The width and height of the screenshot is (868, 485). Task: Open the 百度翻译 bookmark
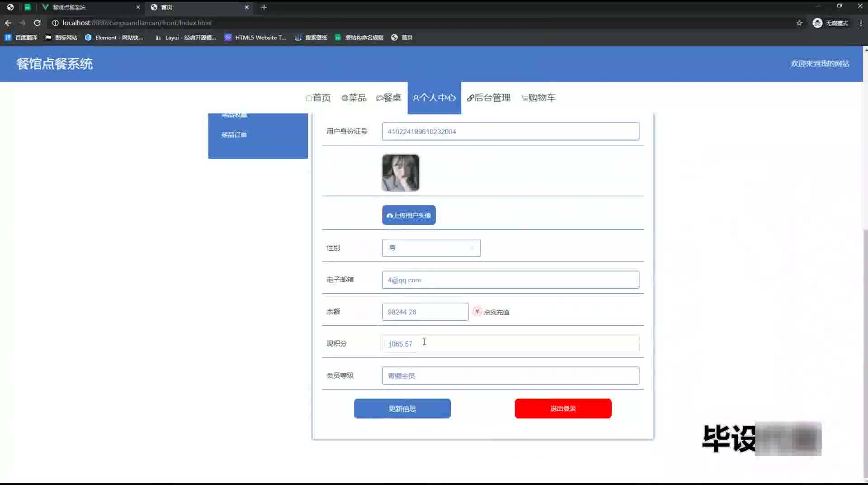[21, 38]
